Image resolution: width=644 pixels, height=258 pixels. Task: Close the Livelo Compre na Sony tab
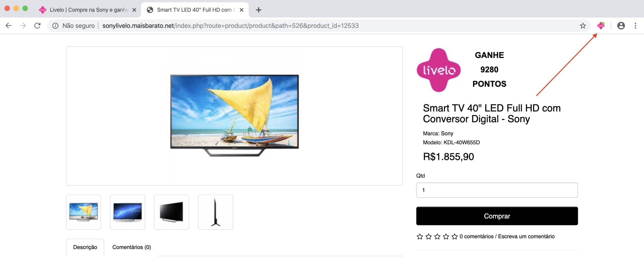point(134,10)
